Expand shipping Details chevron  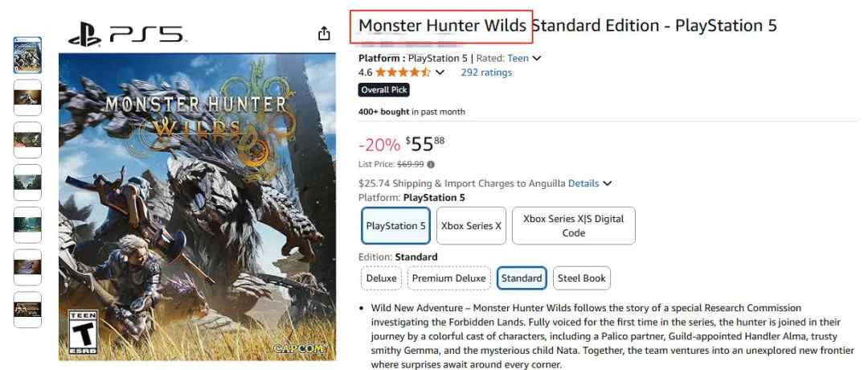(x=608, y=183)
